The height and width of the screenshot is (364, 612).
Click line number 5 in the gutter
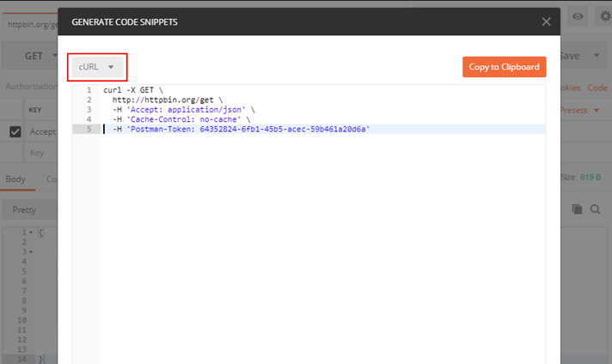tap(89, 129)
